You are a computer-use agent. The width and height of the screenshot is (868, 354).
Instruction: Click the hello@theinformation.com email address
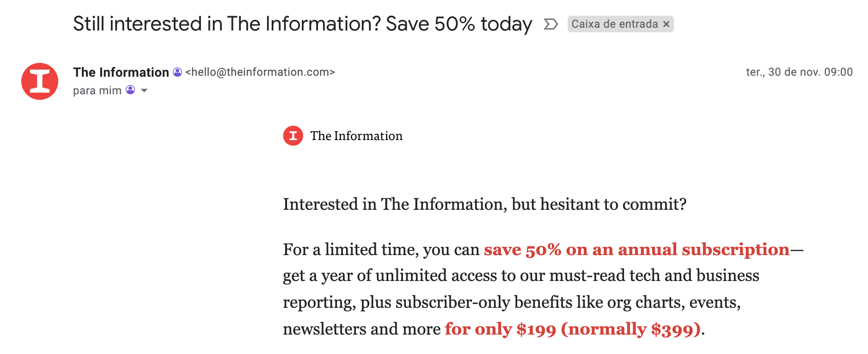click(x=260, y=72)
